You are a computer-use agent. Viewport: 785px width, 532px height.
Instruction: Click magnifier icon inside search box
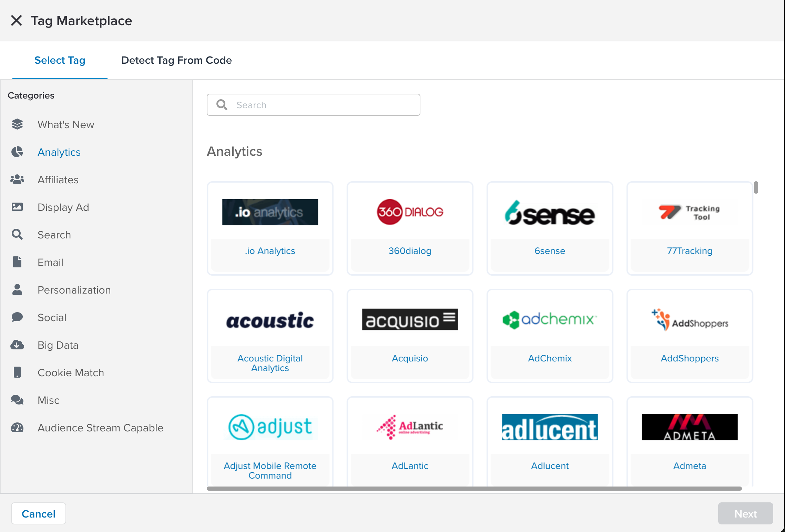[x=222, y=105]
